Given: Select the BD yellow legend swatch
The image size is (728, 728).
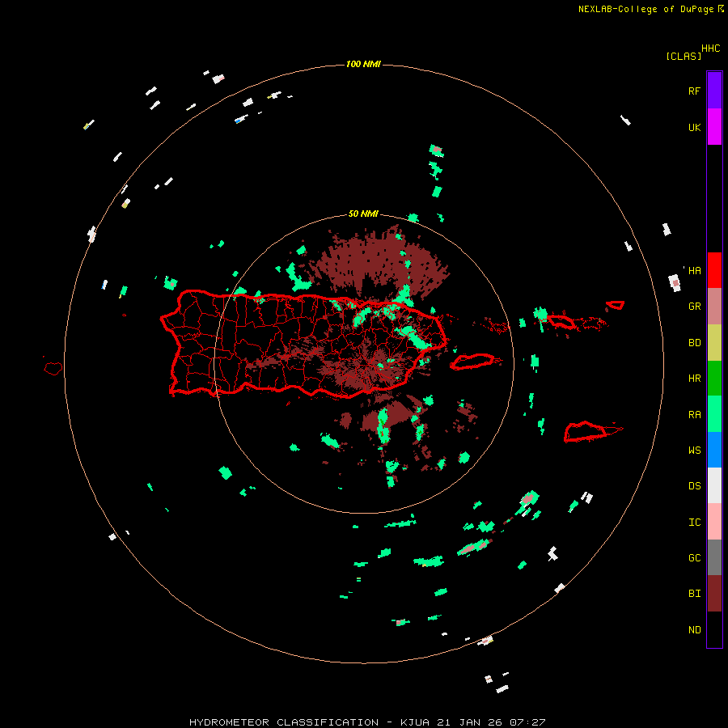Looking at the screenshot, I should pos(714,343).
